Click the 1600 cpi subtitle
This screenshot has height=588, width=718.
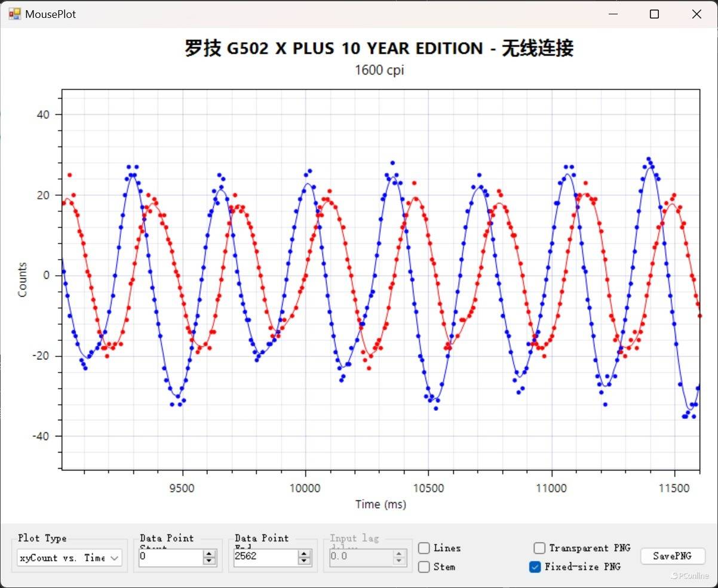(x=379, y=70)
